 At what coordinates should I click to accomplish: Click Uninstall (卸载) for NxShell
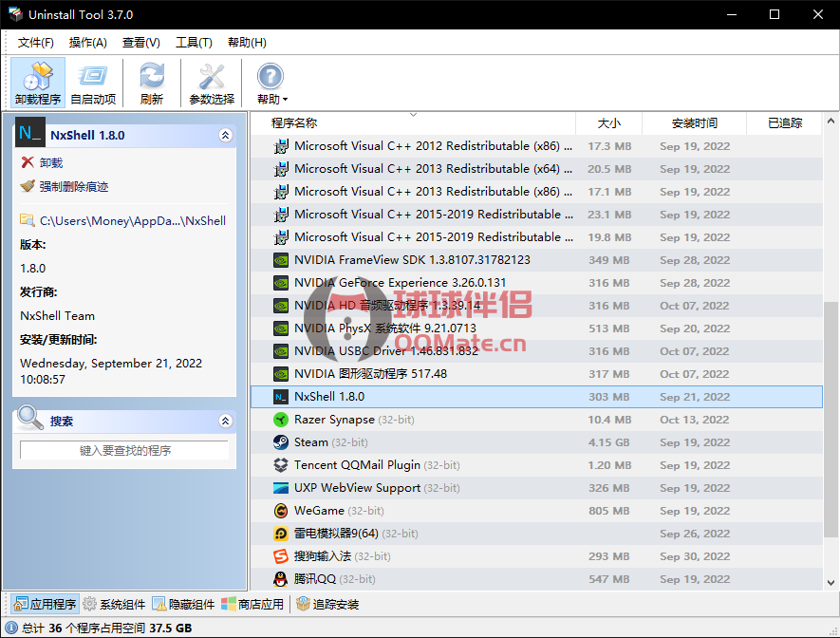click(50, 163)
